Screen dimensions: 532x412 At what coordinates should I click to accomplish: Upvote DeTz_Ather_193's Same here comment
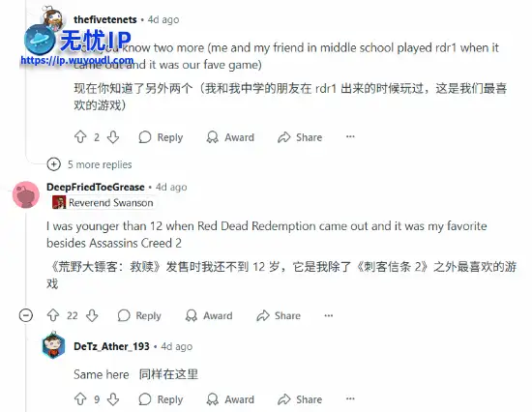(x=80, y=399)
